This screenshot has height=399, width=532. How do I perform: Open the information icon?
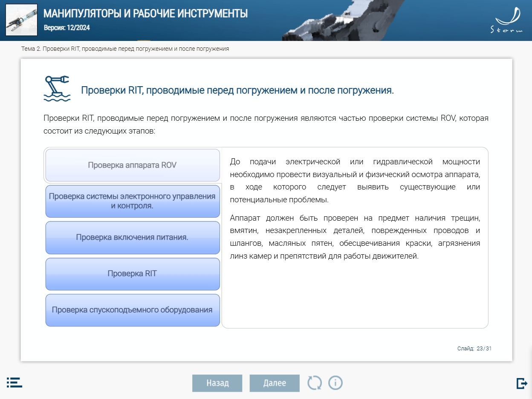pyautogui.click(x=335, y=383)
